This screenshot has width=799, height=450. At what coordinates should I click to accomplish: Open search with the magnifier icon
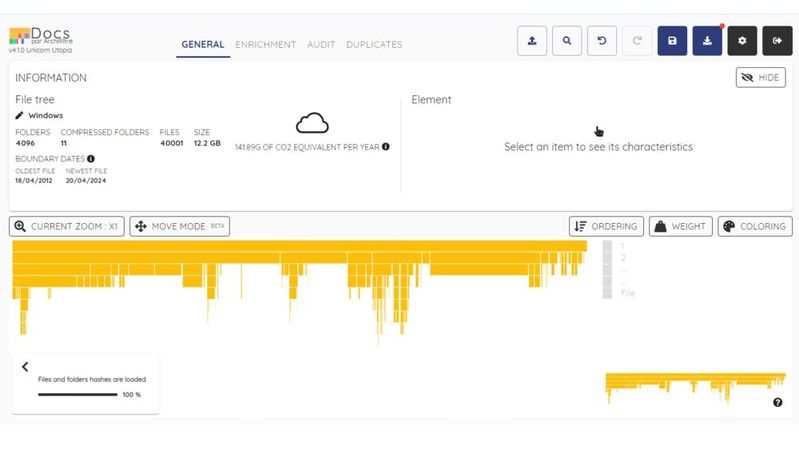pos(567,41)
